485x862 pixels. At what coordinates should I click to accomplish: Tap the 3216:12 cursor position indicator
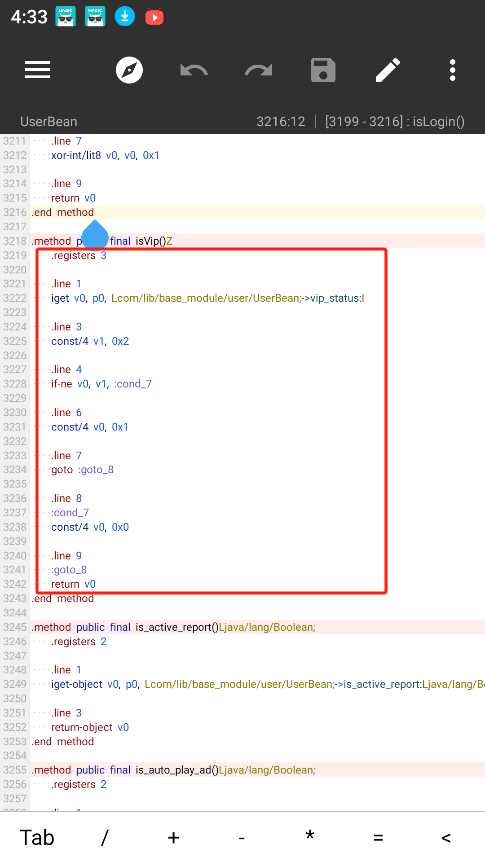pyautogui.click(x=280, y=122)
